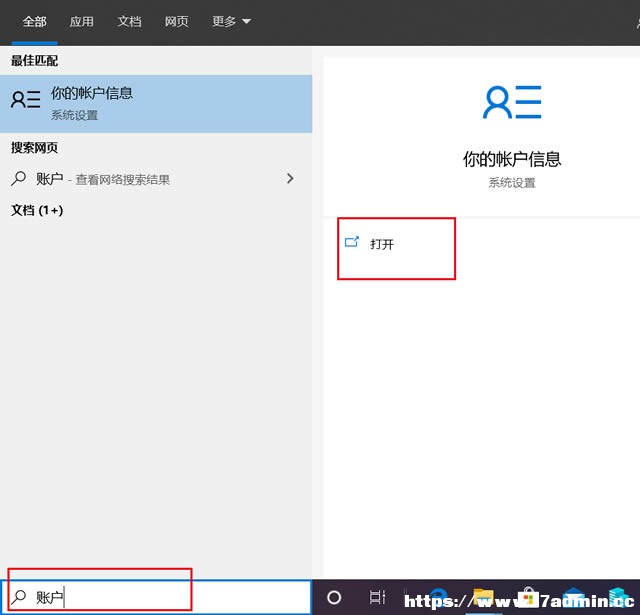This screenshot has height=615, width=640.
Task: Open the 文档 (1+) results group
Action: [x=37, y=210]
